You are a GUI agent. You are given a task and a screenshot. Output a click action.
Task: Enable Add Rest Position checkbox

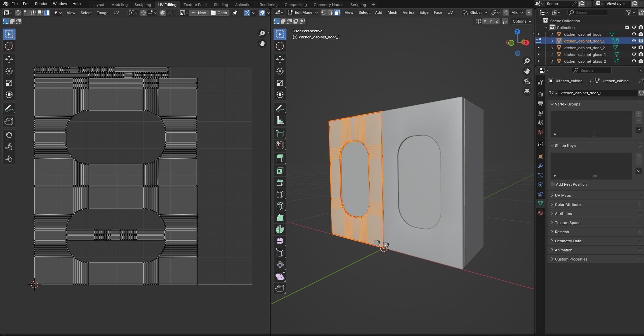click(552, 184)
